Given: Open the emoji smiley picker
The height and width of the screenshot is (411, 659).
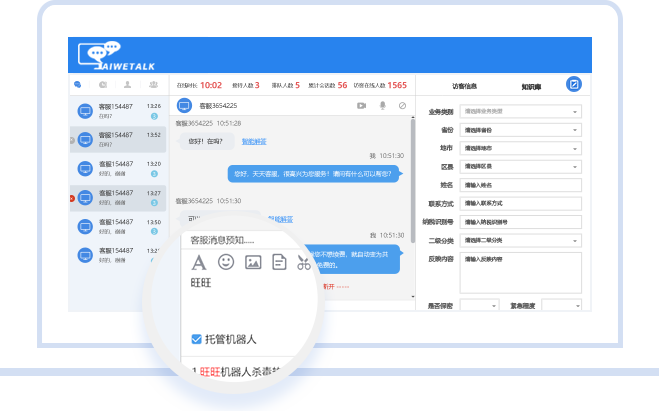Looking at the screenshot, I should point(226,263).
